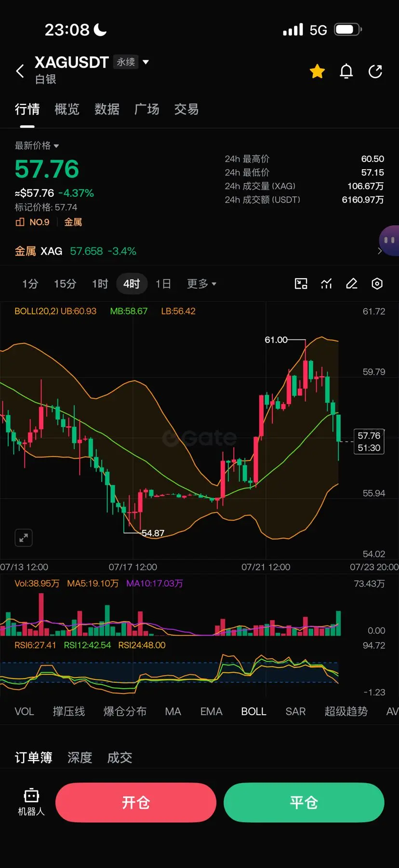Tap the 24h 最高价 value 60.50
399x868 pixels.
tap(372, 159)
